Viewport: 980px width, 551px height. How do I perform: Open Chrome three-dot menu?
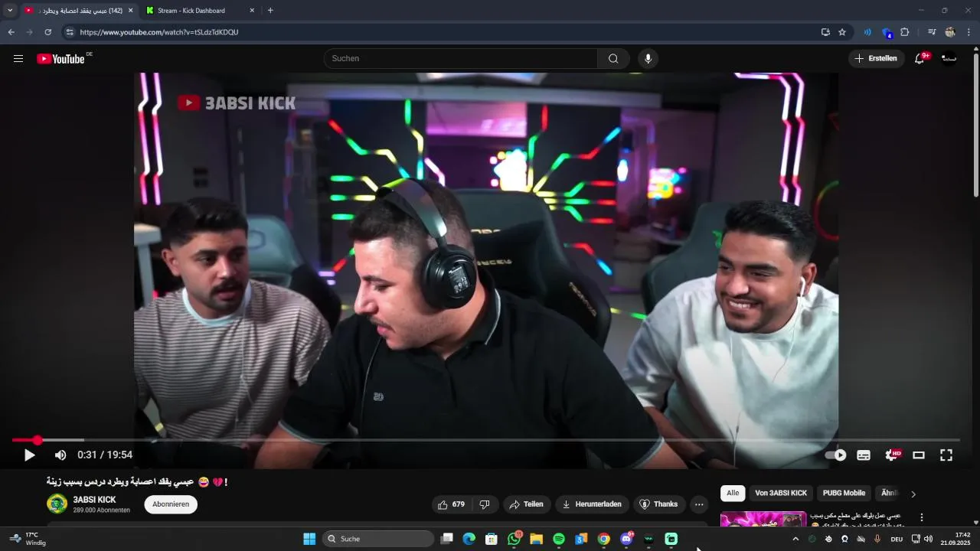[969, 32]
